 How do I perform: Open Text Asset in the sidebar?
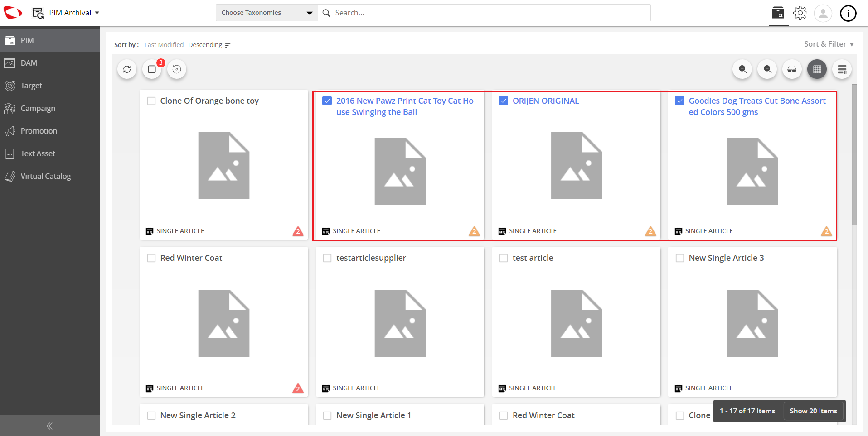coord(50,153)
